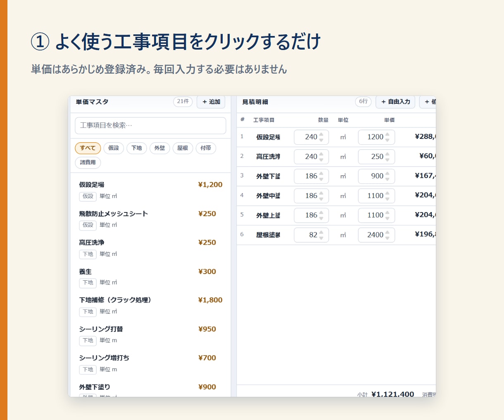
Task: Select the 諸費用 category filter chip
Action: [88, 162]
